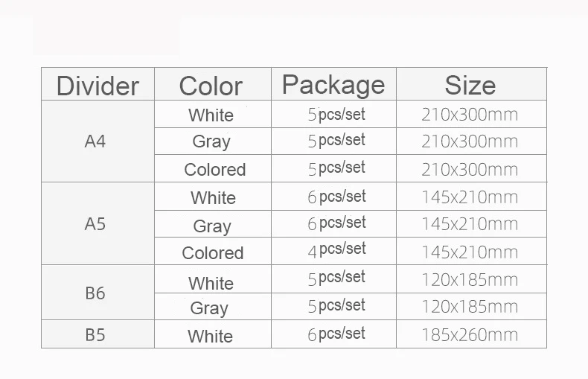Select the Size column header
Screen dimensions: 588x379
point(470,85)
